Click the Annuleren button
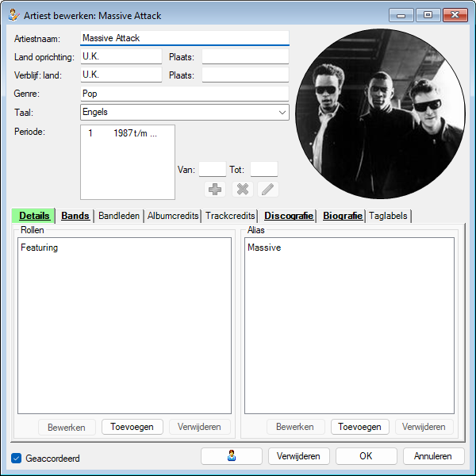Image resolution: width=476 pixels, height=476 pixels. click(433, 456)
